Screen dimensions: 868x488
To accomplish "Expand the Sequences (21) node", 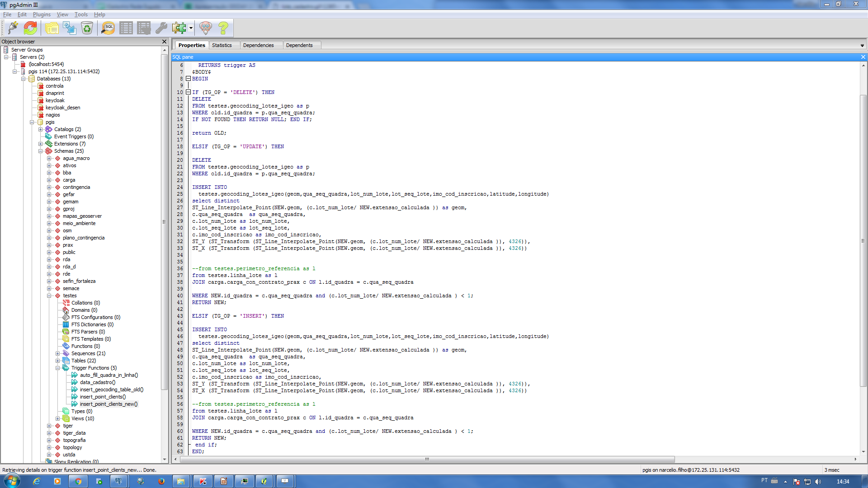I will (58, 353).
